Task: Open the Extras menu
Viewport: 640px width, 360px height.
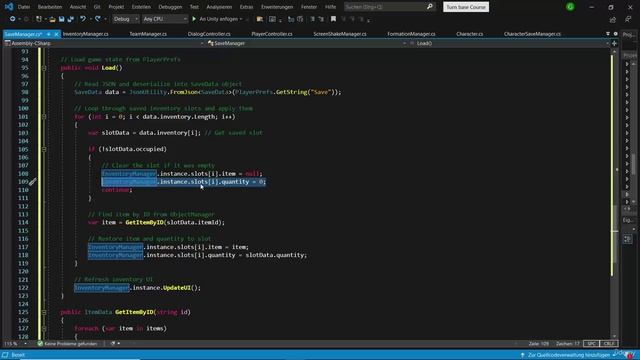Action: (x=246, y=7)
